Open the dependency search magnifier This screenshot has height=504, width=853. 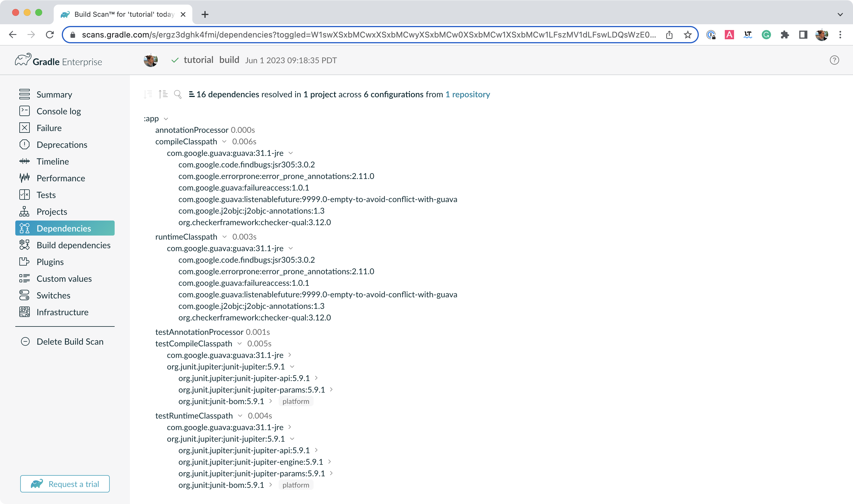tap(178, 94)
